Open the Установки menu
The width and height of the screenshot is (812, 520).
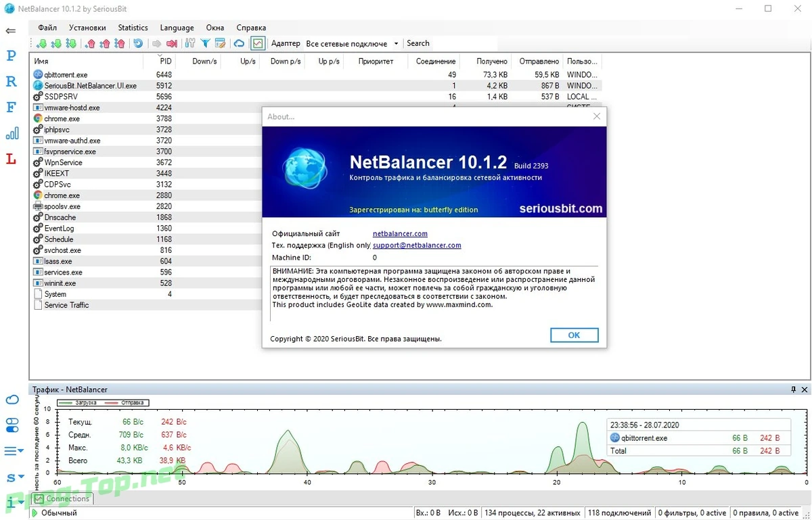87,28
